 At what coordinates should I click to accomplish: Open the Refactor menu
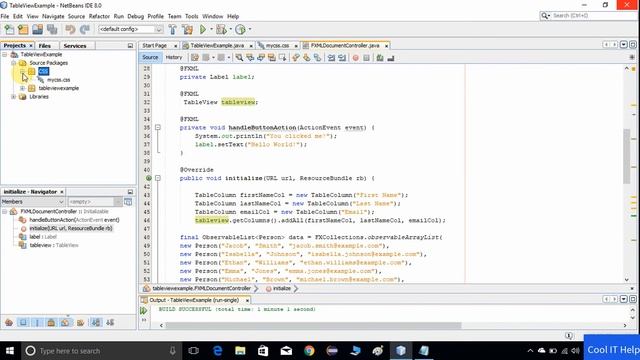pos(99,16)
